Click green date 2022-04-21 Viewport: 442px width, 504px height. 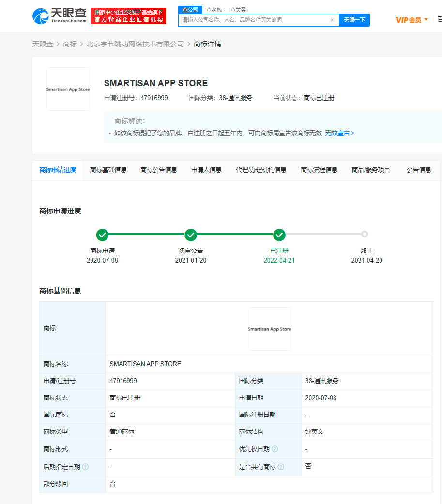pos(279,260)
